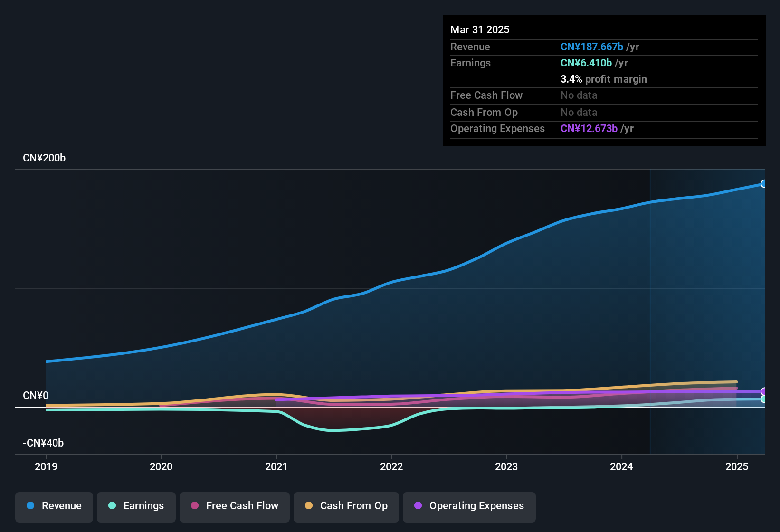The height and width of the screenshot is (532, 780).
Task: Click the CN¥0 y-axis label
Action: pyautogui.click(x=36, y=396)
